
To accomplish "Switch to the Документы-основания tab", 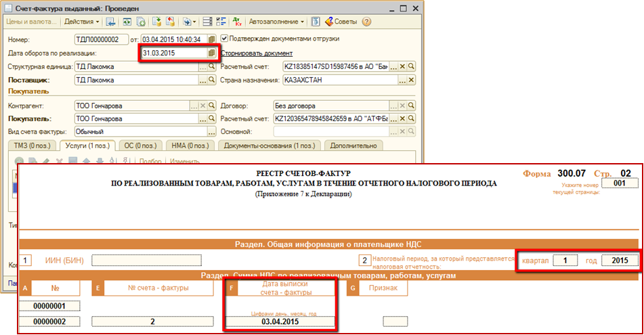I will click(270, 146).
